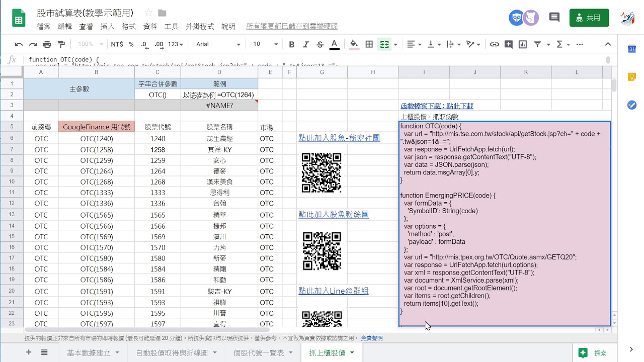Click the insert link icon
This screenshot has width=644, height=362.
(x=495, y=44)
